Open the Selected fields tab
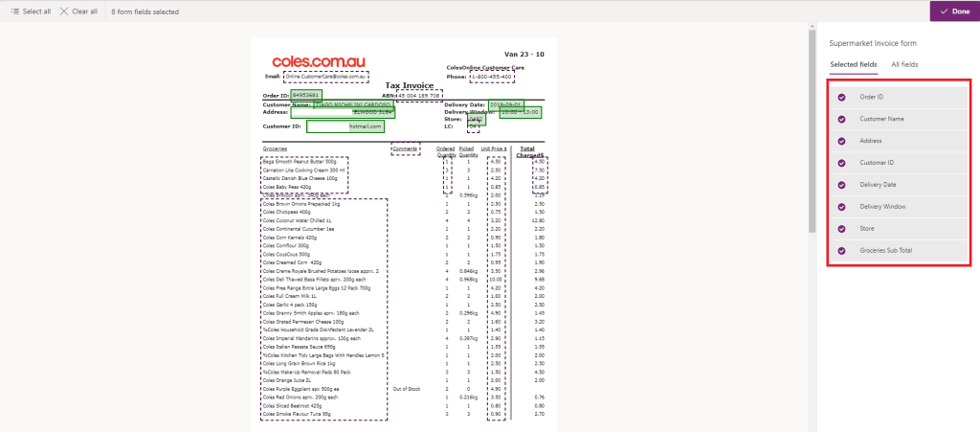Screen dimensions: 980x432 (x=853, y=64)
